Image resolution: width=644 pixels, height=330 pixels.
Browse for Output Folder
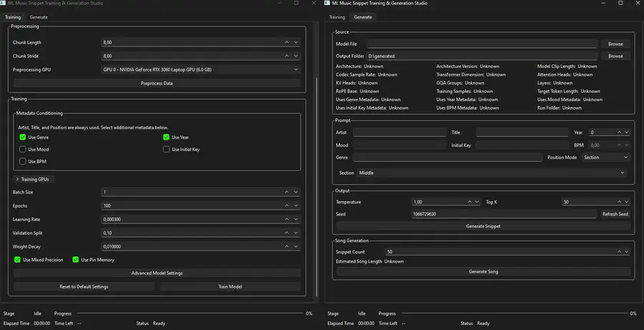[615, 56]
